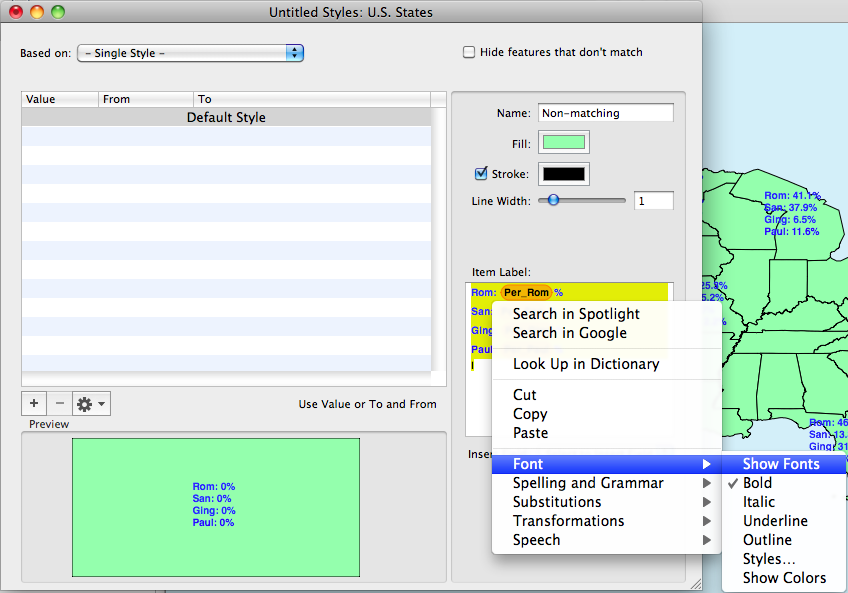This screenshot has height=593, width=848.
Task: Click the minus button to remove style
Action: pos(59,403)
